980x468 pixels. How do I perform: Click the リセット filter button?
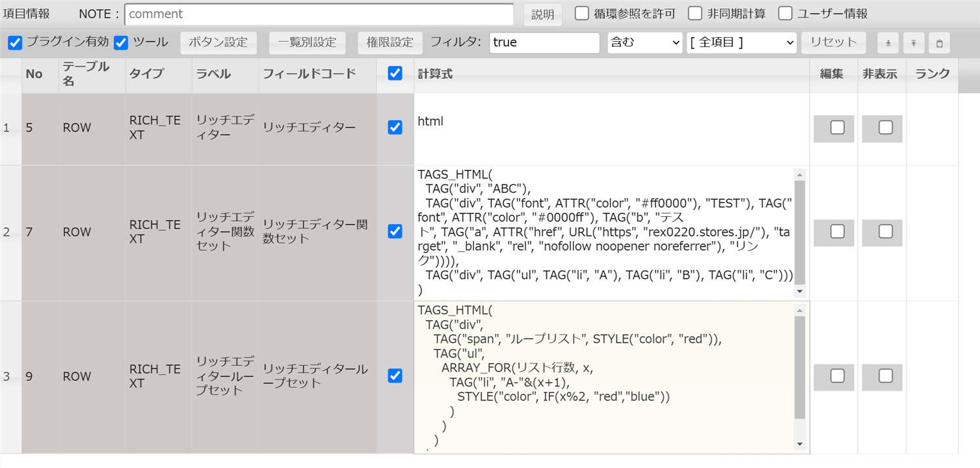834,42
